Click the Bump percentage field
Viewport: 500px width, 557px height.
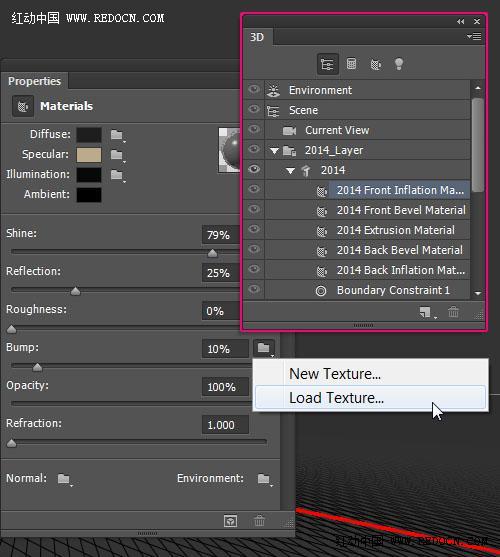click(x=225, y=349)
